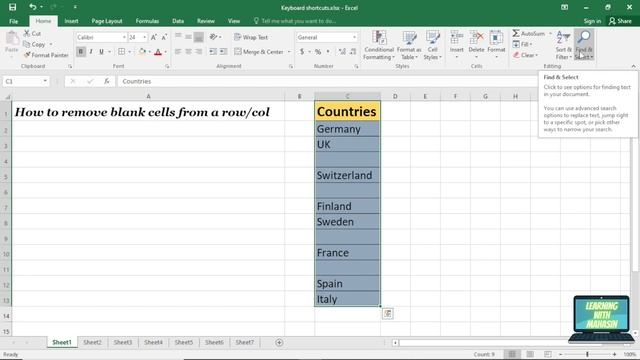Screen dimensions: 640x360
Task: Set bottom vertical alignment
Action: pyautogui.click(x=199, y=37)
